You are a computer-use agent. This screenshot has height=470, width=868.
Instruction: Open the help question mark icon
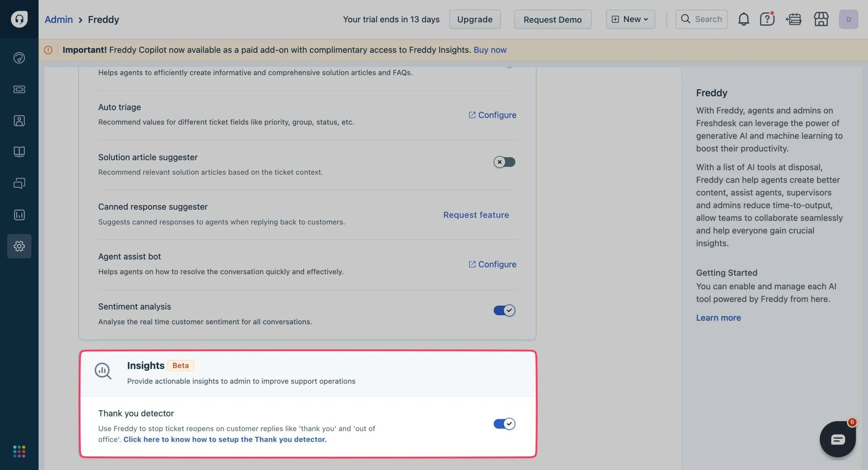(x=767, y=19)
